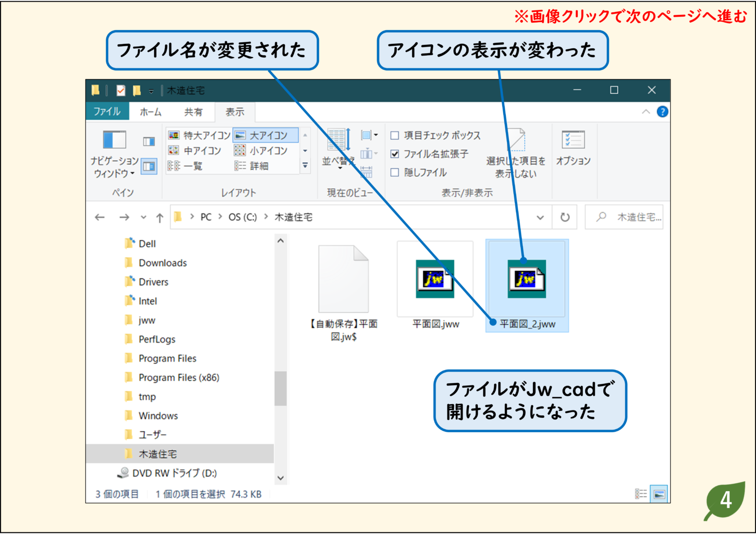Open the address bar history dropdown
This screenshot has width=756, height=534.
540,217
